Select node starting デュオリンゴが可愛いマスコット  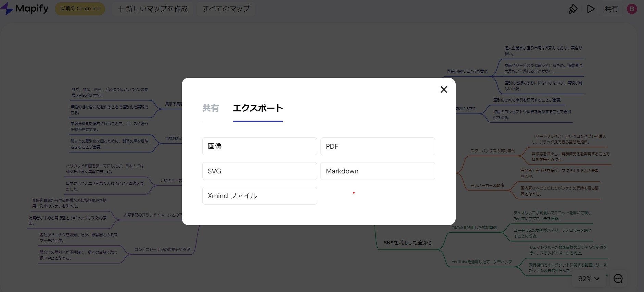tap(552, 216)
